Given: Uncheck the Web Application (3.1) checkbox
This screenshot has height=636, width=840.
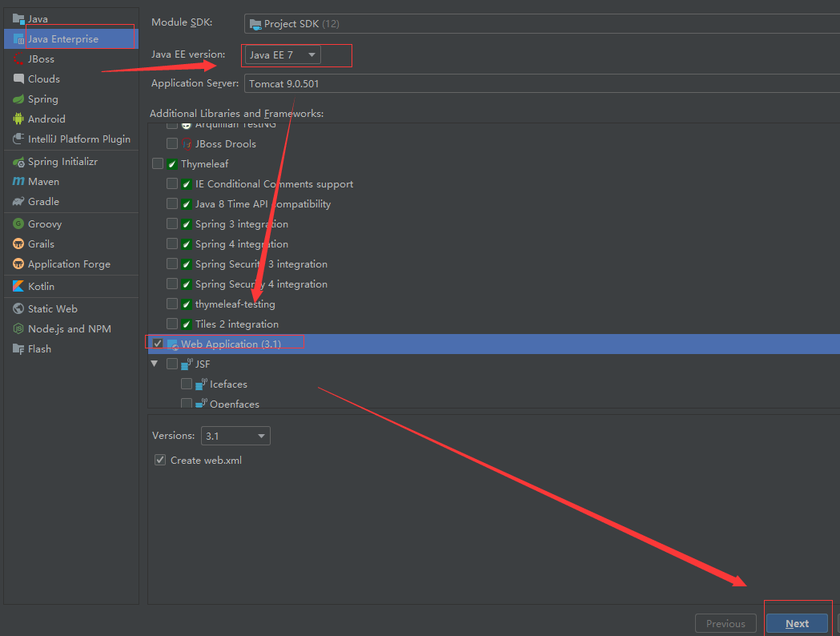Looking at the screenshot, I should pyautogui.click(x=158, y=344).
